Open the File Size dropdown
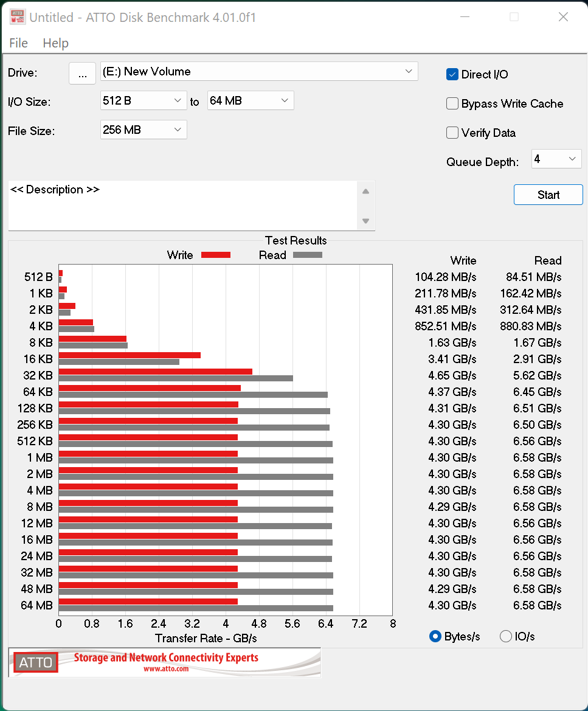Image resolution: width=588 pixels, height=711 pixels. (x=144, y=130)
